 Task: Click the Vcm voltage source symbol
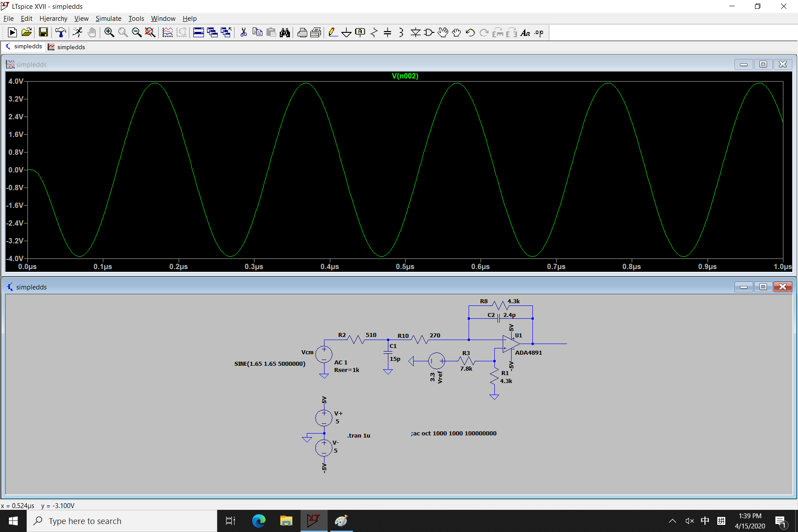click(324, 355)
